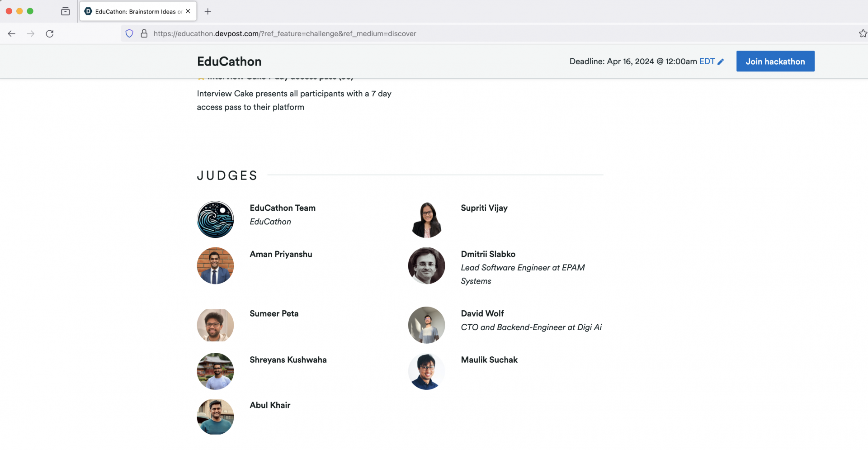868x450 pixels.
Task: Click the name David Wolf
Action: coord(482,314)
